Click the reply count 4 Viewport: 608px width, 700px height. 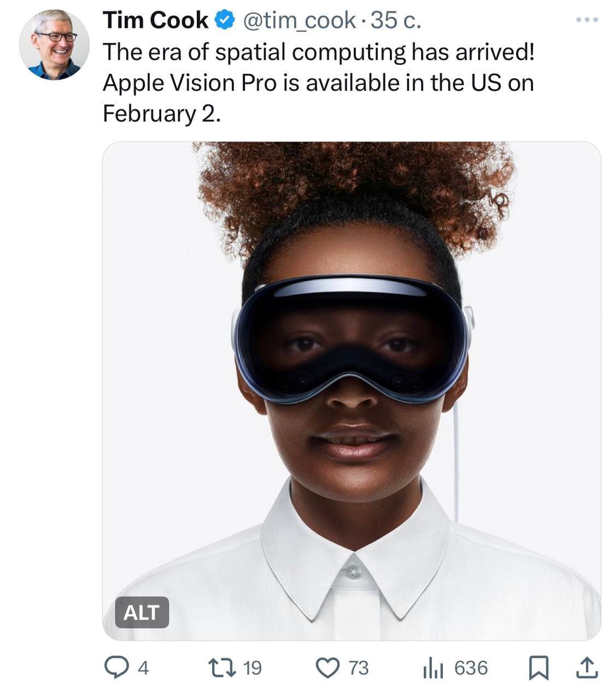[143, 668]
